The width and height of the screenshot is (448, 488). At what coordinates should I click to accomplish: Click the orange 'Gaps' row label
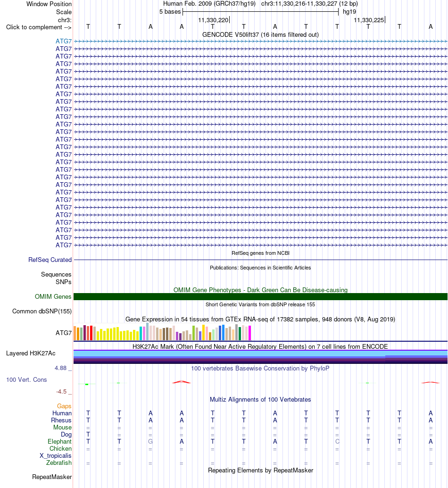click(64, 406)
